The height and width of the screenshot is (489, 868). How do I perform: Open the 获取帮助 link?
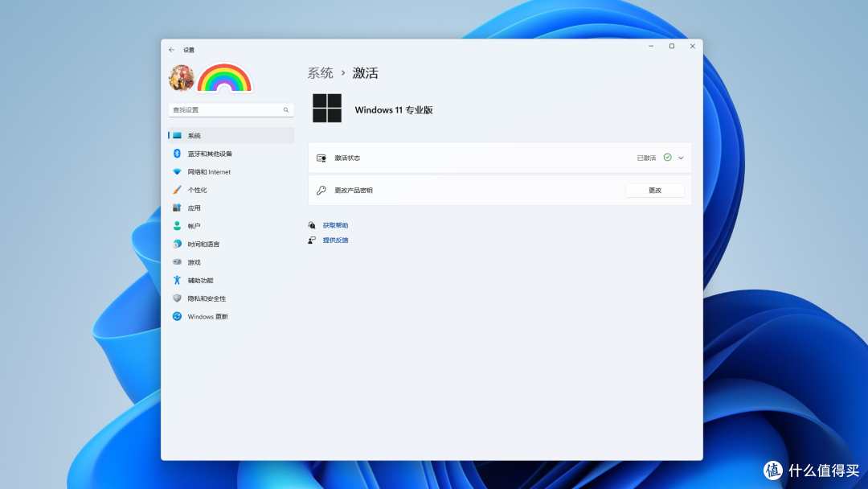[x=335, y=225]
